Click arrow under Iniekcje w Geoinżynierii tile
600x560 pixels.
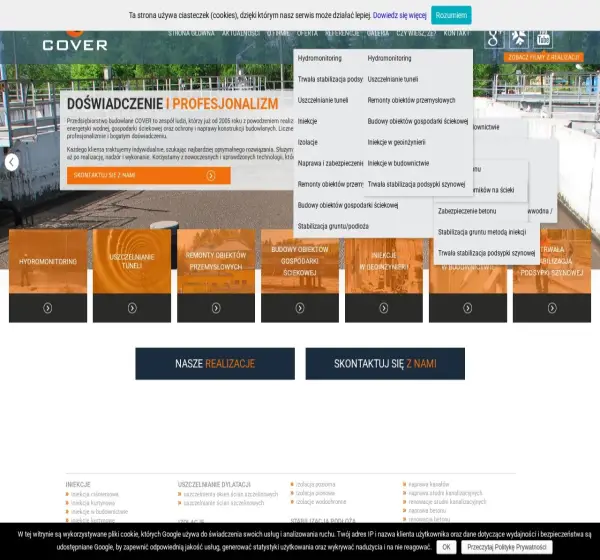pyautogui.click(x=384, y=308)
